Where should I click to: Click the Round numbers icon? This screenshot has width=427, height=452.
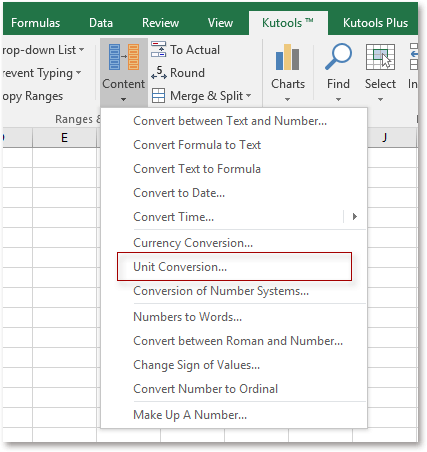click(x=159, y=72)
